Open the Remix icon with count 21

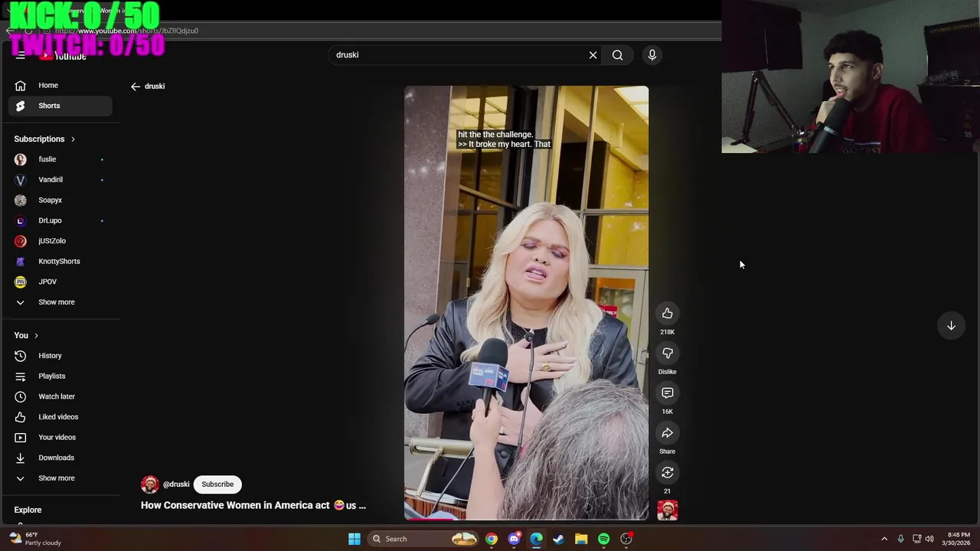(667, 472)
